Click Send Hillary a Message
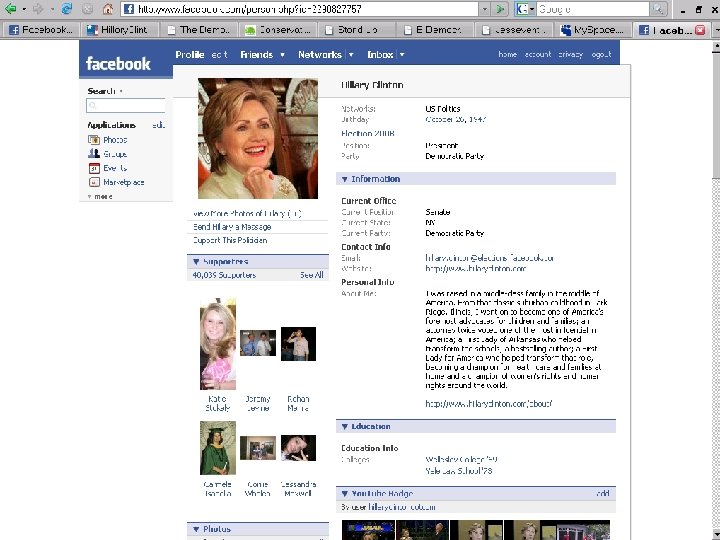 pos(232,227)
